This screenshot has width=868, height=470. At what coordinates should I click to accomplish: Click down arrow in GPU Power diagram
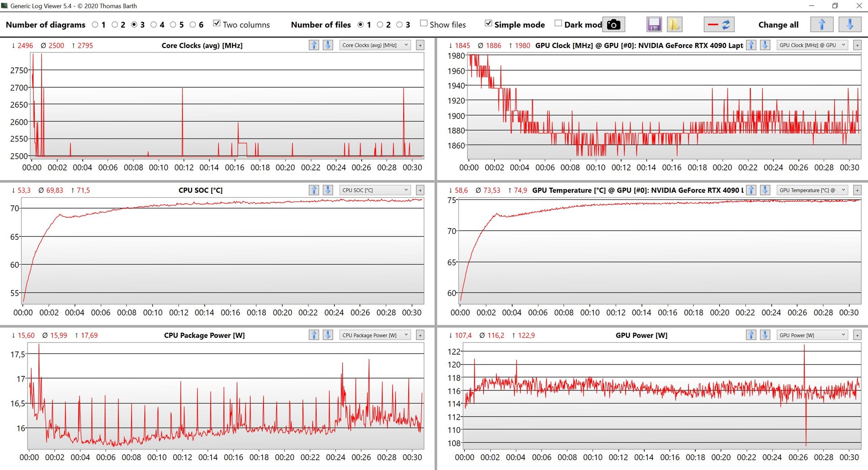point(765,335)
